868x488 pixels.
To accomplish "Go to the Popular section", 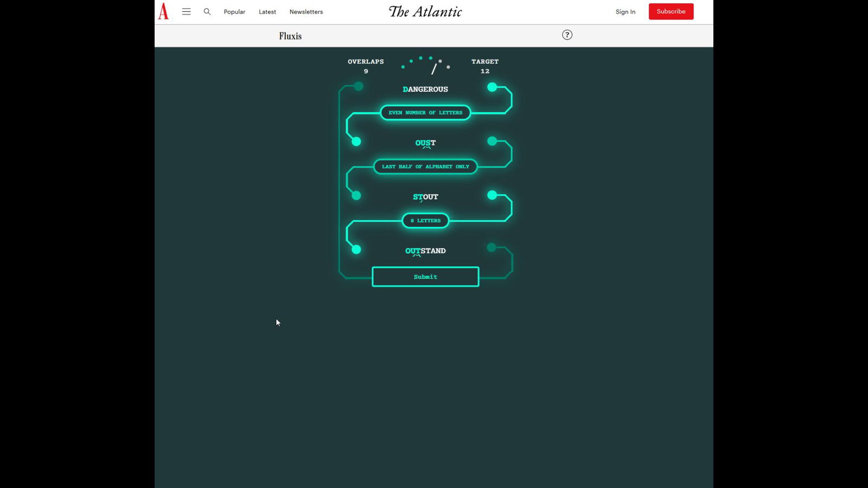I will tap(234, 12).
